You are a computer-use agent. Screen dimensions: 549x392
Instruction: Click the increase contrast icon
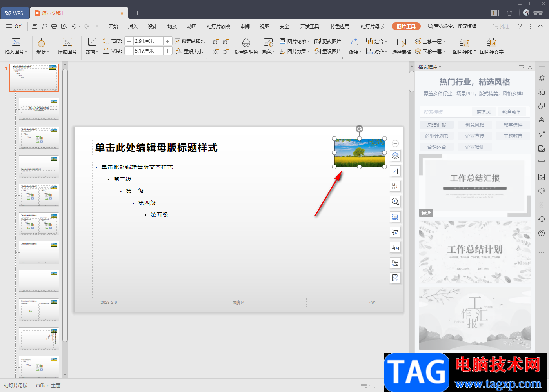pos(216,42)
